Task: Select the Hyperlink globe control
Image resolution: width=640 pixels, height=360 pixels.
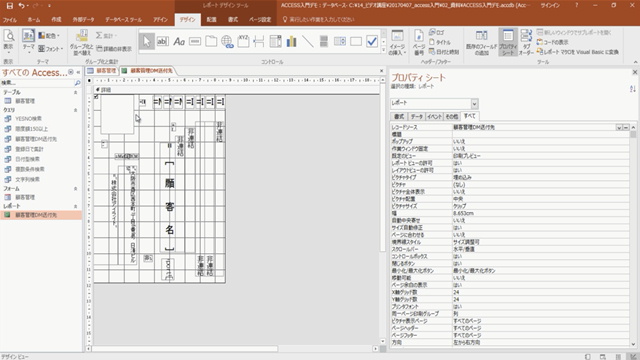Action: point(227,41)
